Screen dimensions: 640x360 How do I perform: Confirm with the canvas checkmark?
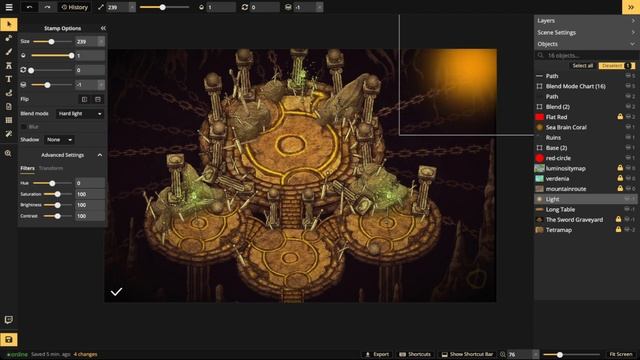(116, 292)
